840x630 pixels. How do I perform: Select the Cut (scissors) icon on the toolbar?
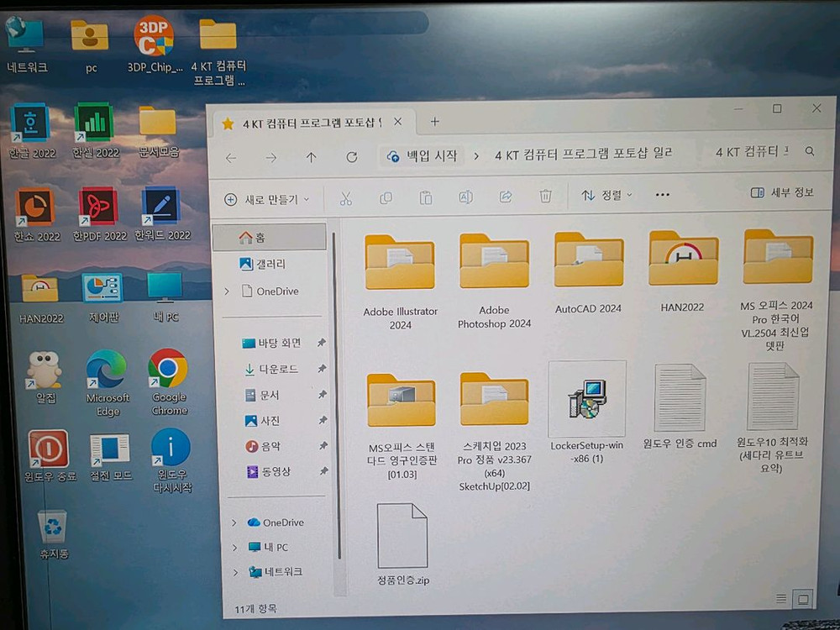point(345,195)
